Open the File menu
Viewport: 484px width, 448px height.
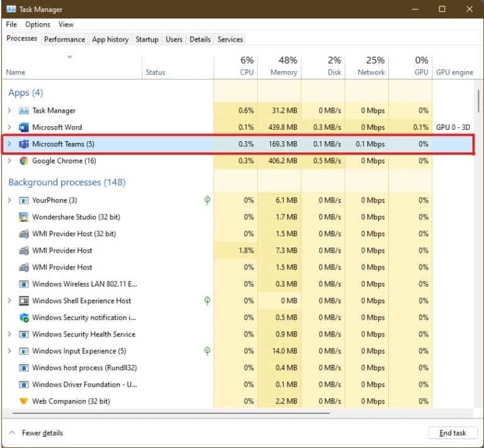pos(11,25)
